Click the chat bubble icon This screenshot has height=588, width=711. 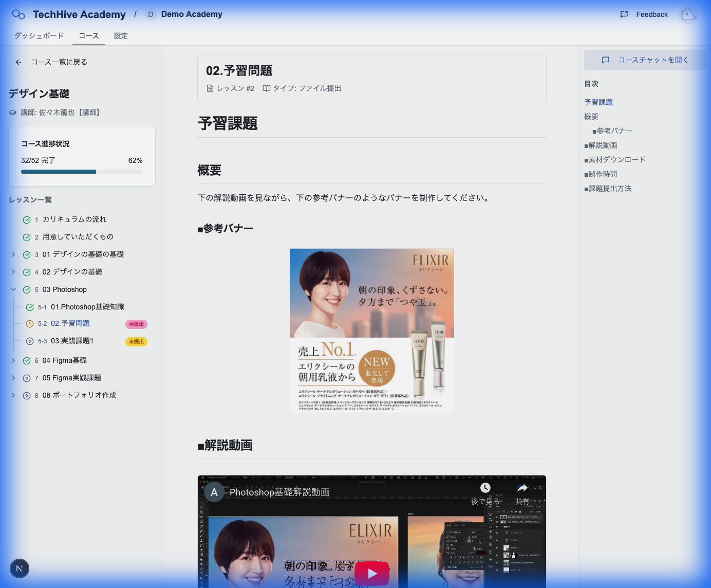pyautogui.click(x=606, y=60)
